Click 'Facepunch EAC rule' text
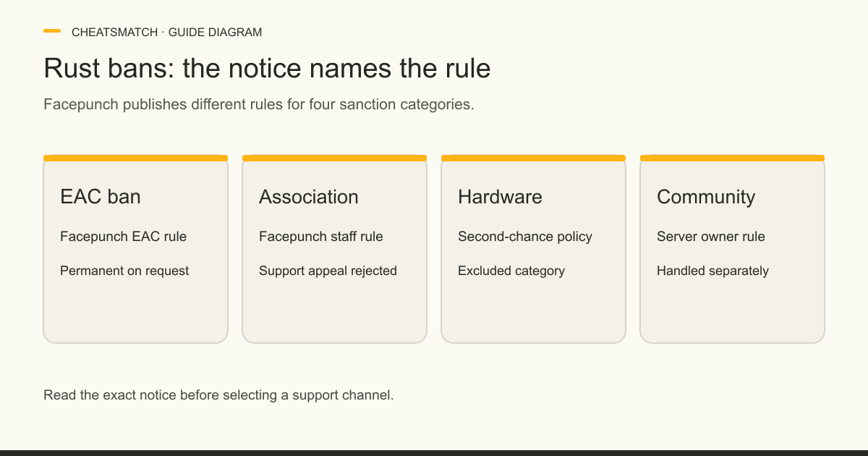Screen dimensions: 868x456 (x=123, y=237)
